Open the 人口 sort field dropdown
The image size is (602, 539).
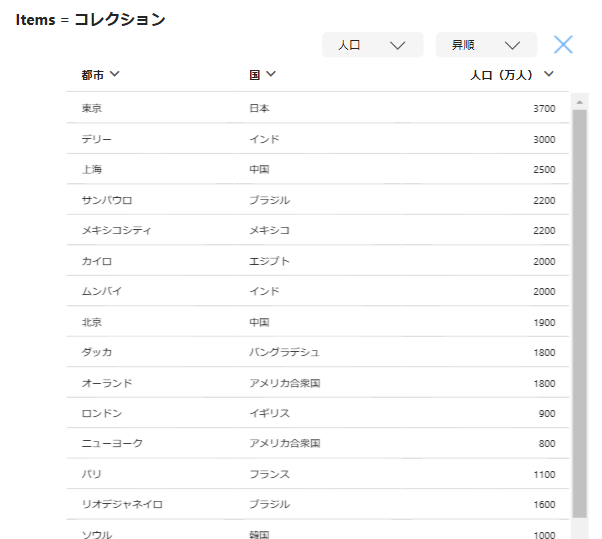[372, 45]
